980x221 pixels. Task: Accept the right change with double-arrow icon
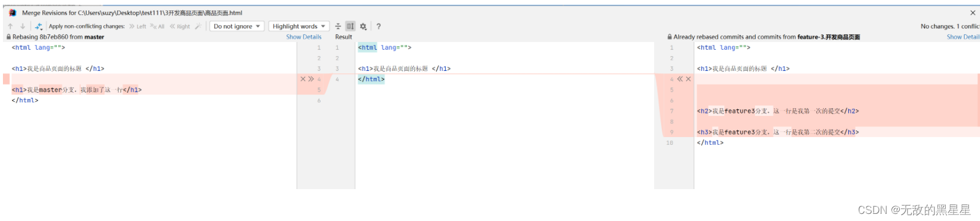point(680,79)
